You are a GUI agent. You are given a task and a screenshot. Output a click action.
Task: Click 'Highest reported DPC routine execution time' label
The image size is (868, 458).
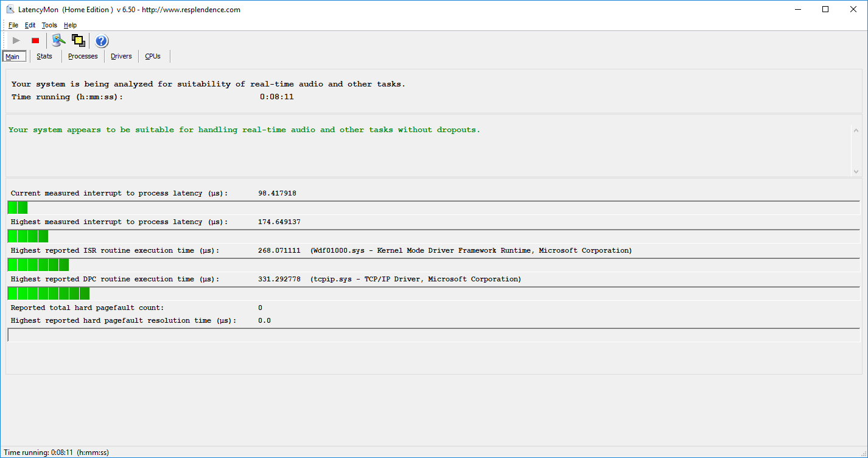coord(115,279)
